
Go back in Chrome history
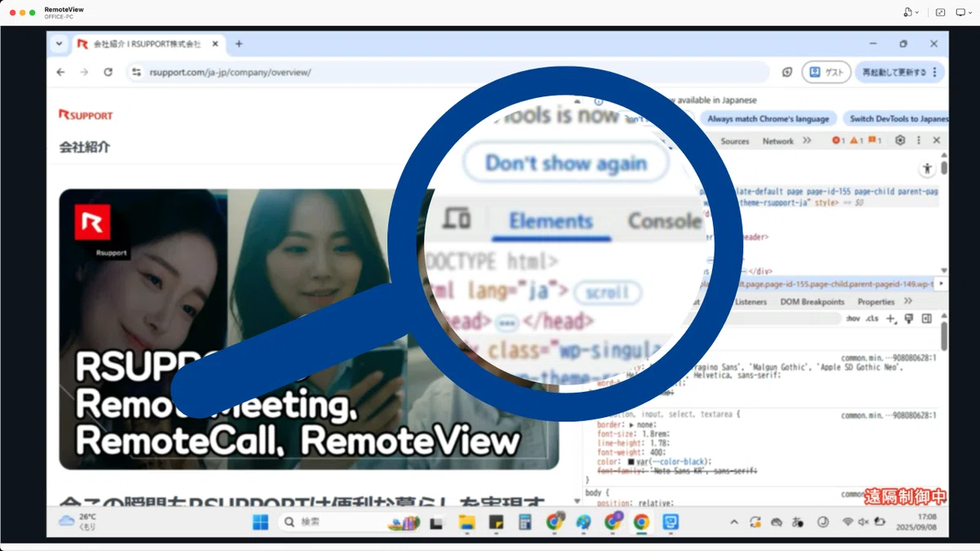[x=60, y=72]
